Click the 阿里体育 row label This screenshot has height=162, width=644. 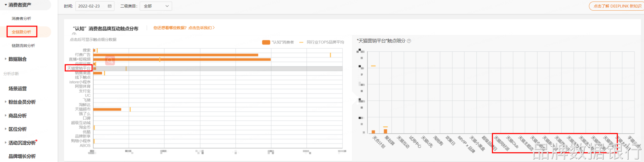(x=83, y=86)
